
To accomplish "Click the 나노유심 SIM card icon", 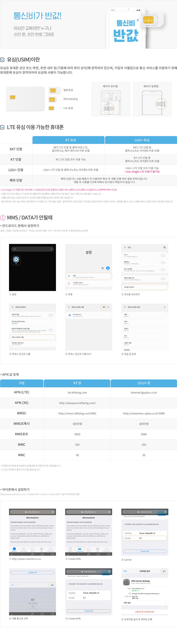I will [51, 108].
